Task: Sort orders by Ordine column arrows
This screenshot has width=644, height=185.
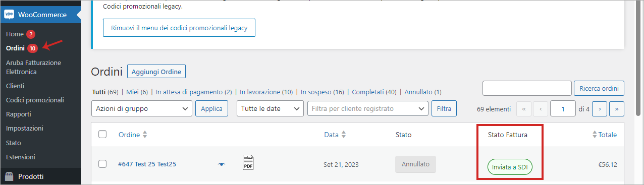Action: 145,135
